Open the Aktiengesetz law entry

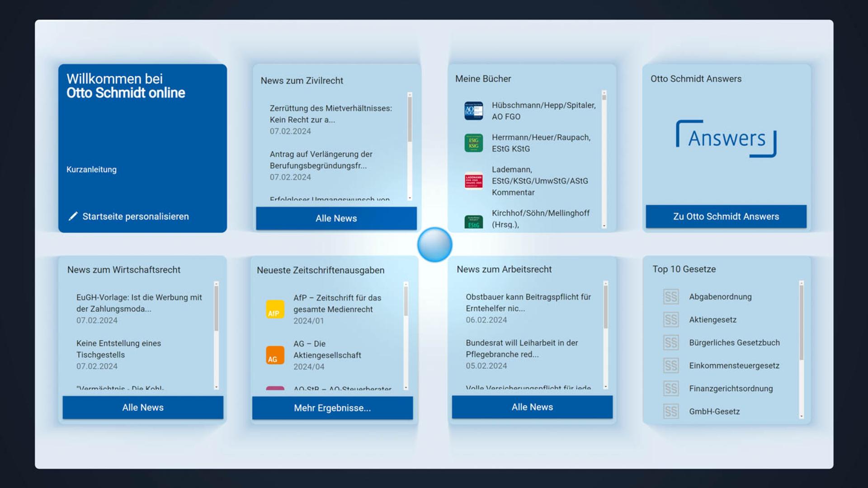pos(713,320)
